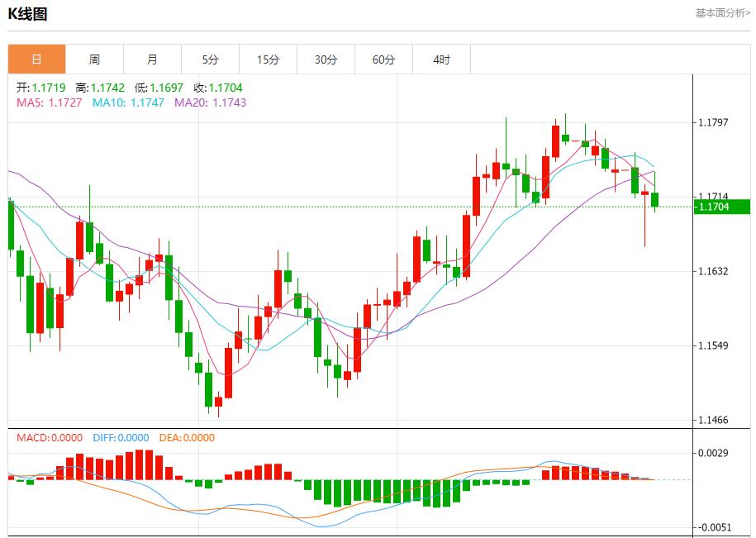The height and width of the screenshot is (538, 756).
Task: Switch to the 60分 chart tab
Action: point(383,60)
